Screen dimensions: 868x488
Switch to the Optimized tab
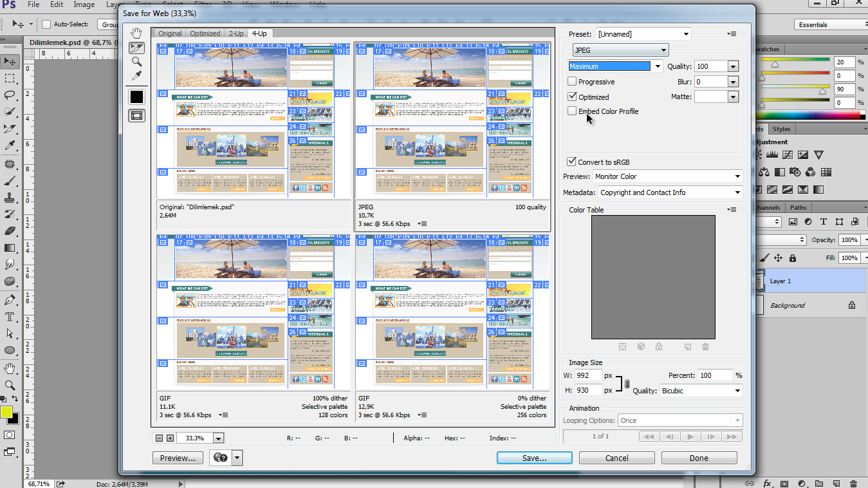click(x=205, y=33)
